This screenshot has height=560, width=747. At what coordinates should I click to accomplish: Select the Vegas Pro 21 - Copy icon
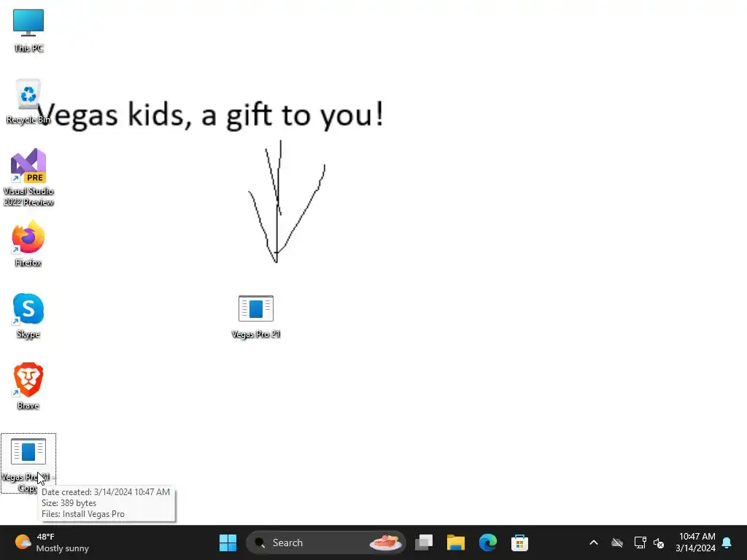28,463
